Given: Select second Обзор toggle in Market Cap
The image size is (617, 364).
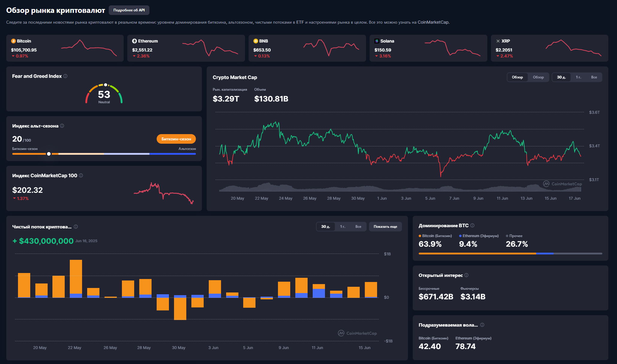Looking at the screenshot, I should [x=538, y=77].
